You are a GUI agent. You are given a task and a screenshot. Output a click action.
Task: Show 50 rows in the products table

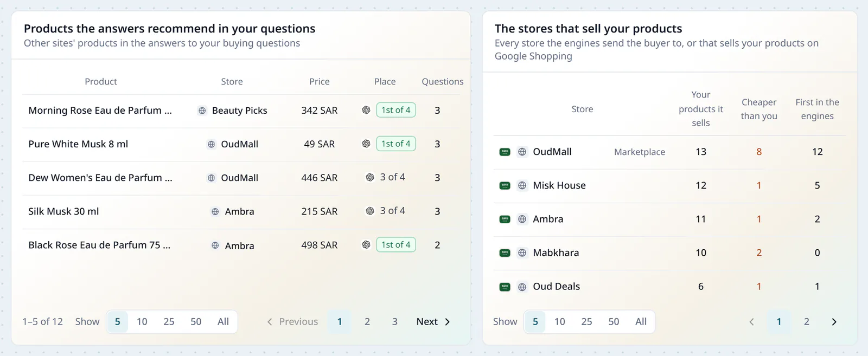196,322
